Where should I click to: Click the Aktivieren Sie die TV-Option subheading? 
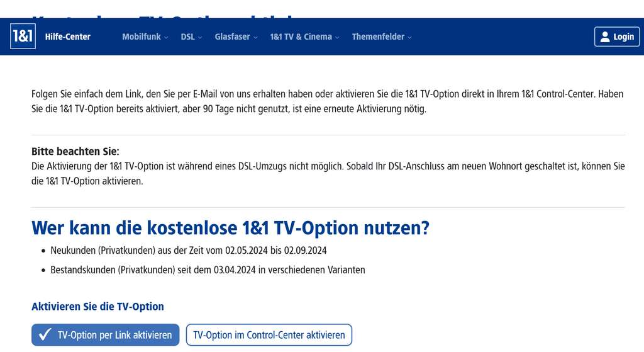97,307
